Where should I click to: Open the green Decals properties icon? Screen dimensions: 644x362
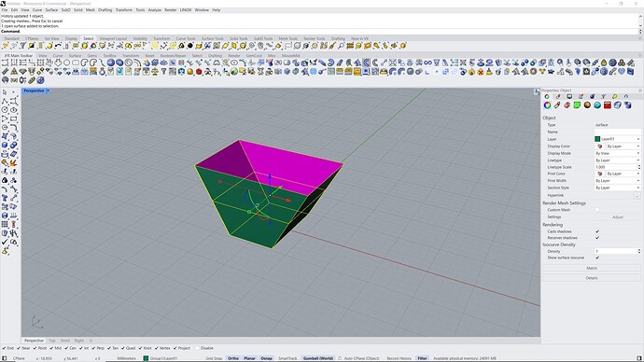(577, 105)
